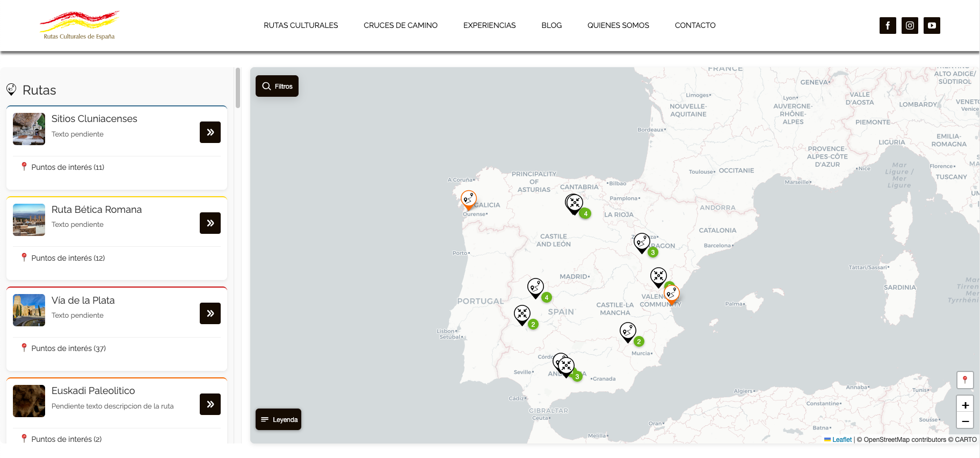This screenshot has width=980, height=458.
Task: Expand the Sitios Cluniacenses route arrow
Action: coord(210,132)
